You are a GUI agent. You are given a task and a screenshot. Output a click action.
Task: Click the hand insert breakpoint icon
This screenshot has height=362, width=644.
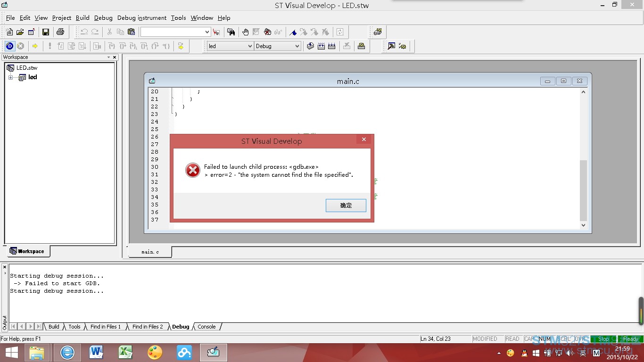(245, 32)
